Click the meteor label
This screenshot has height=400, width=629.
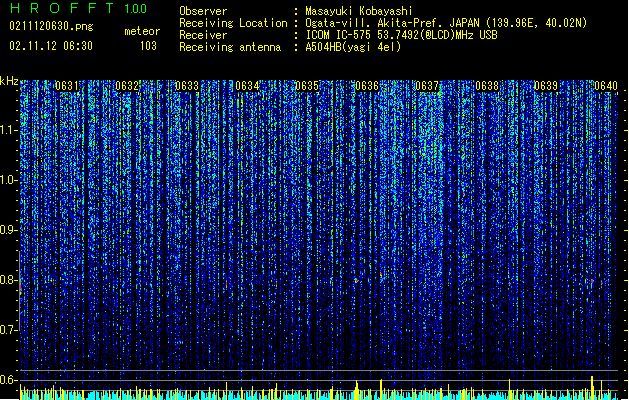(142, 31)
